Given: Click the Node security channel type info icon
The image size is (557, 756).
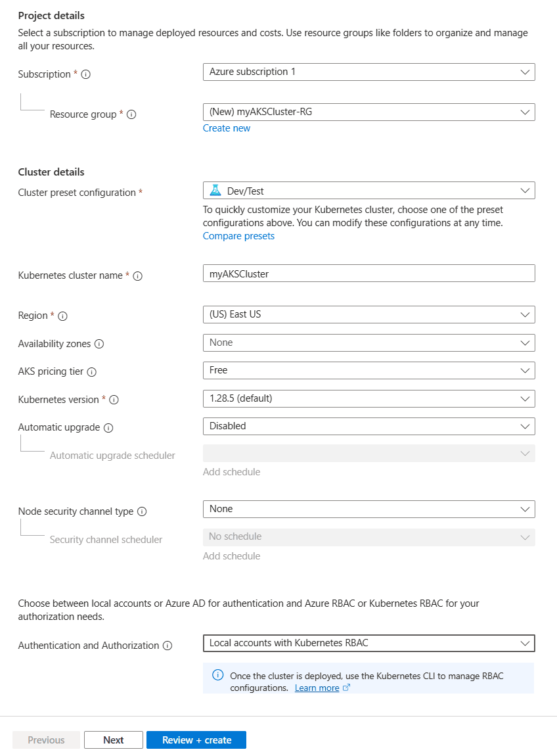Looking at the screenshot, I should pos(144,511).
